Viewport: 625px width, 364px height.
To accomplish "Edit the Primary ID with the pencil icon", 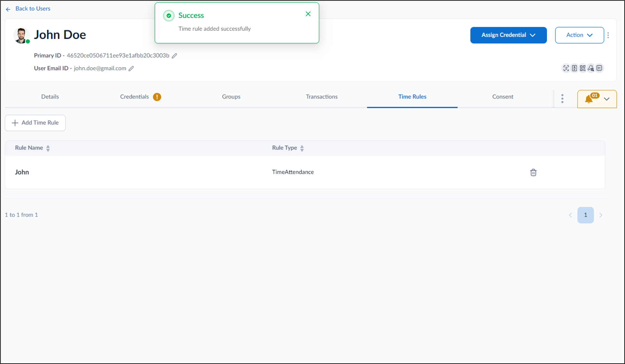I will 174,56.
